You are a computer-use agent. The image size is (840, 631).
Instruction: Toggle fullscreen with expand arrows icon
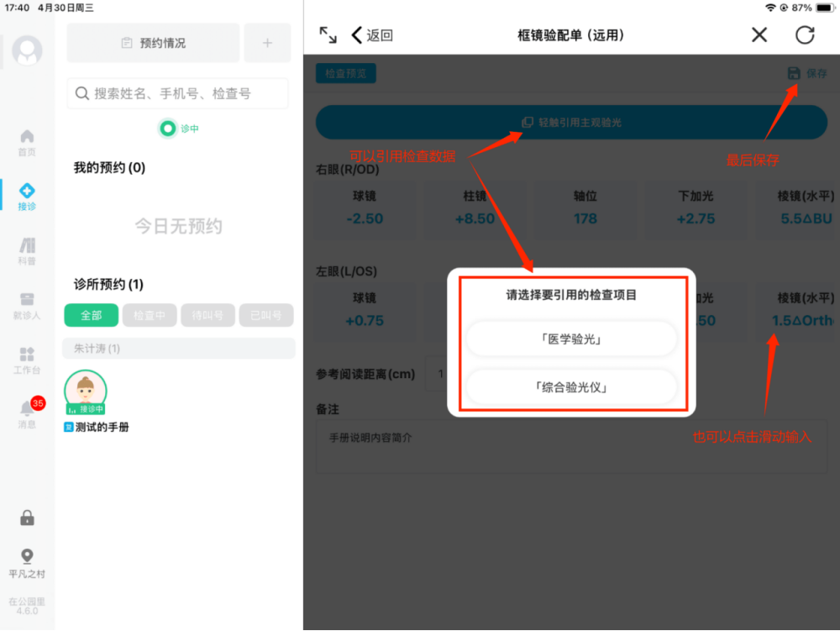tap(328, 34)
